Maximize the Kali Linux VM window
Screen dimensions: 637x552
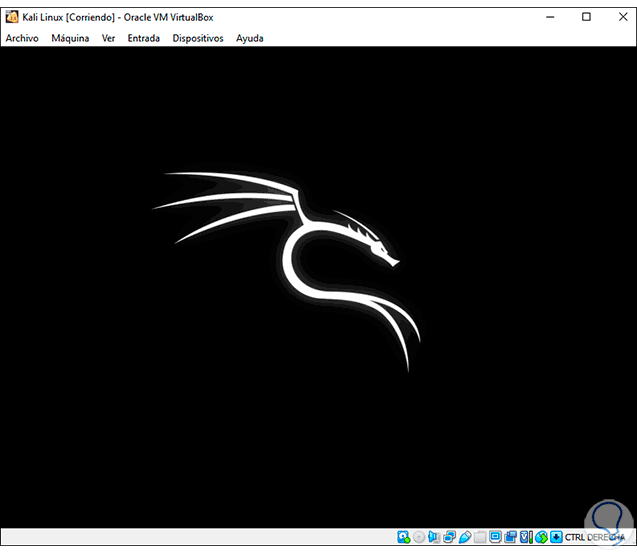click(586, 17)
